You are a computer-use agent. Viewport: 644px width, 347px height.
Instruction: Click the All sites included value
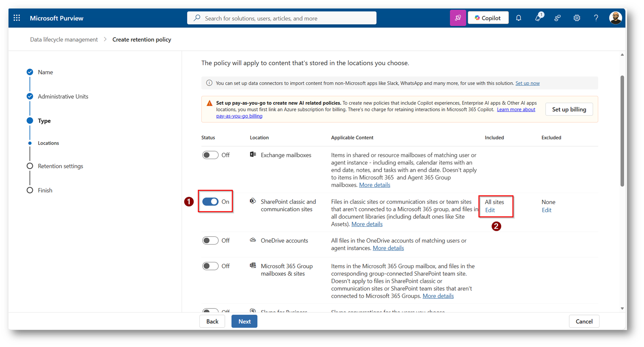(494, 202)
